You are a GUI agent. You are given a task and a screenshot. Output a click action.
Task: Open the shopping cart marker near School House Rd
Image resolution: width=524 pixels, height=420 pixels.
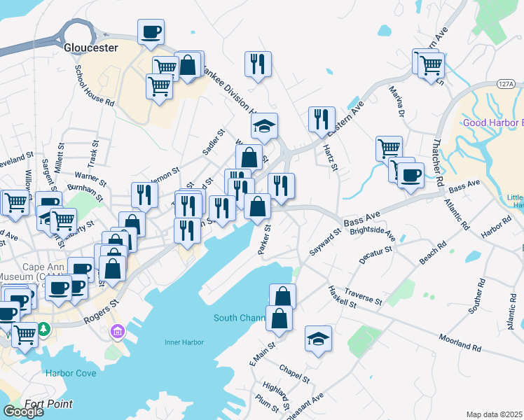pyautogui.click(x=160, y=87)
